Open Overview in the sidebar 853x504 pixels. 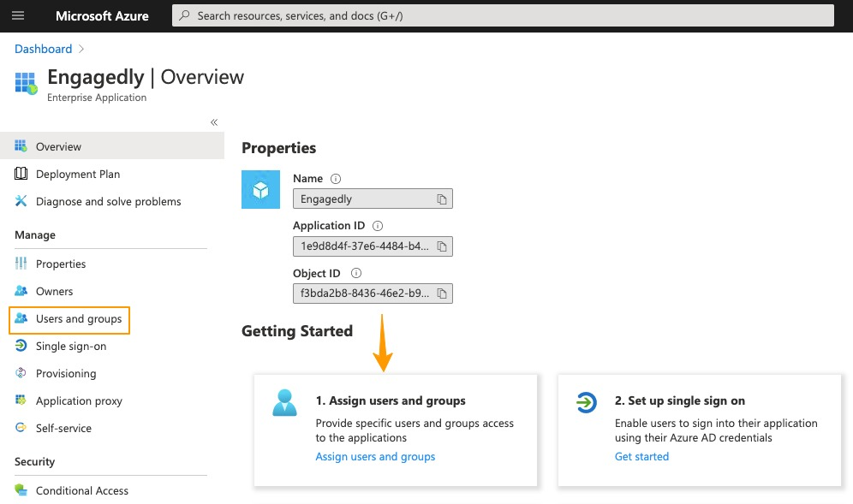112,145
